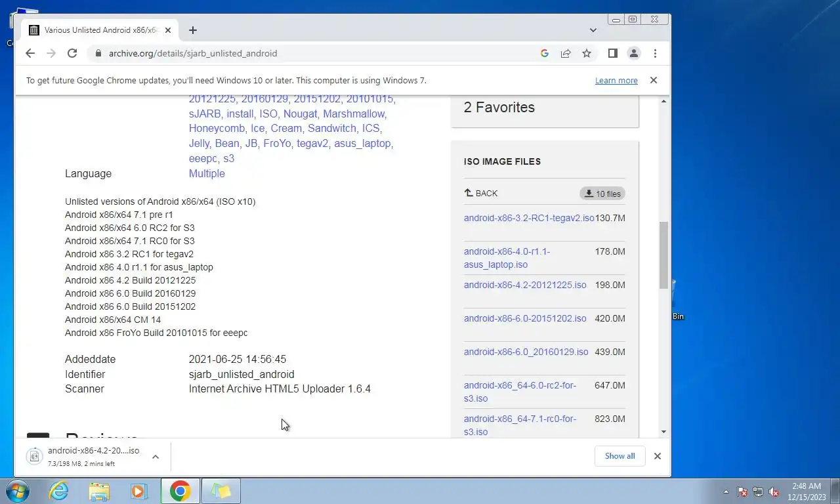Launch Internet Explorer from taskbar

pyautogui.click(x=58, y=491)
